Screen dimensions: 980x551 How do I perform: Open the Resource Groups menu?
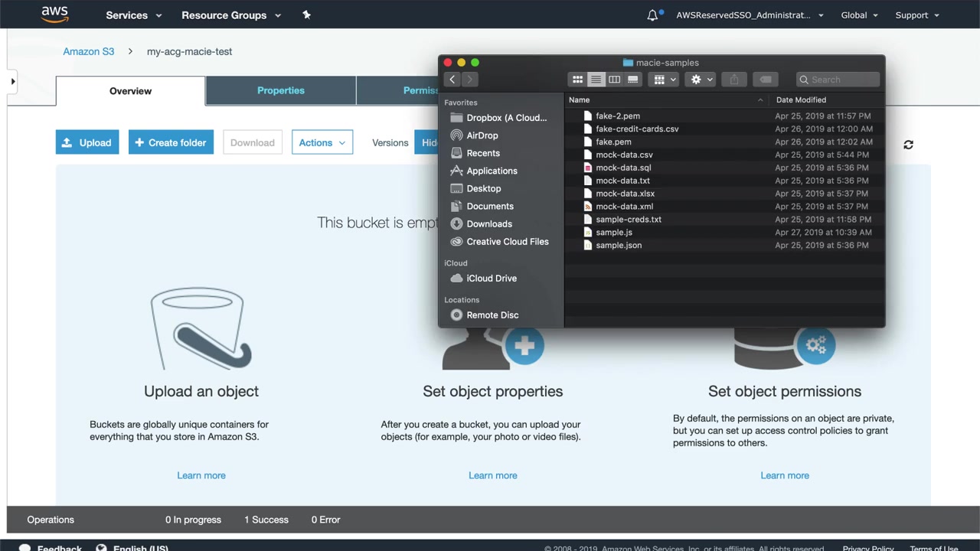231,15
